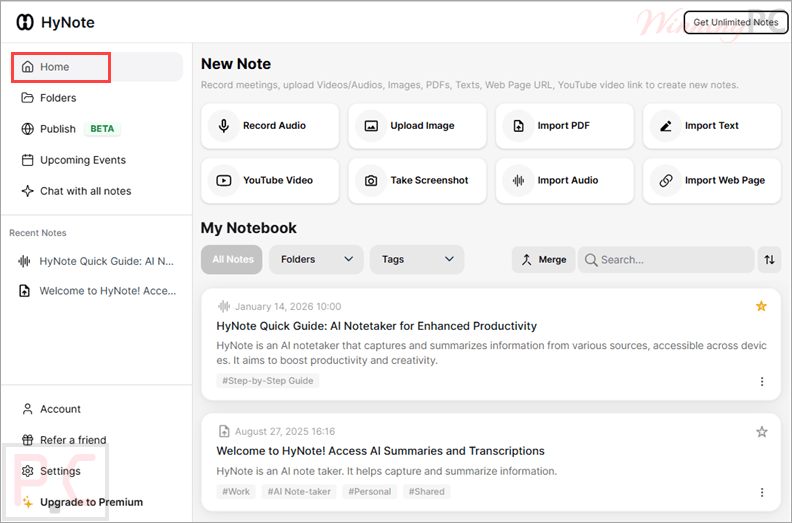Open the more options menu on the HyNote Quick Guide note card
Screen dimensions: 792x523
click(x=762, y=382)
